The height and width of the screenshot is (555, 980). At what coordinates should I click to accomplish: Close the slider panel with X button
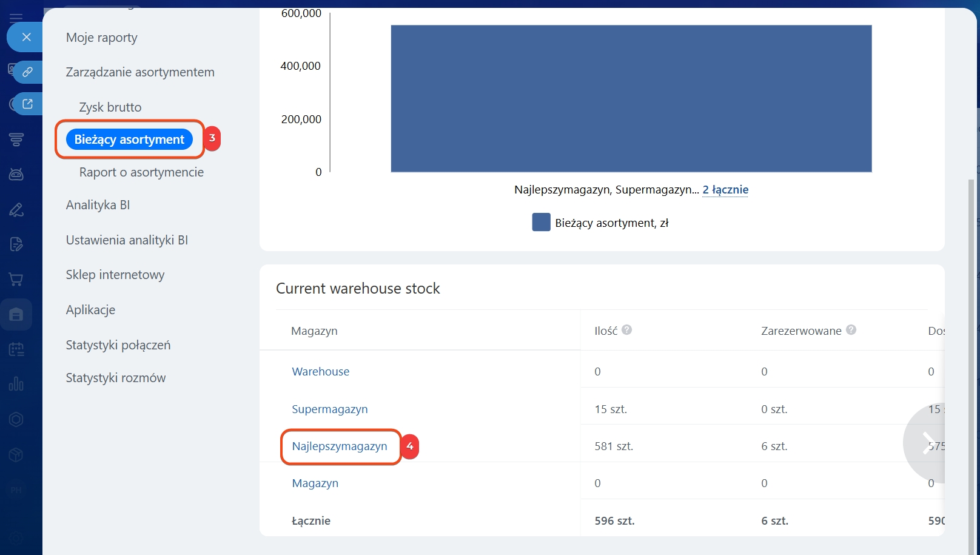26,37
